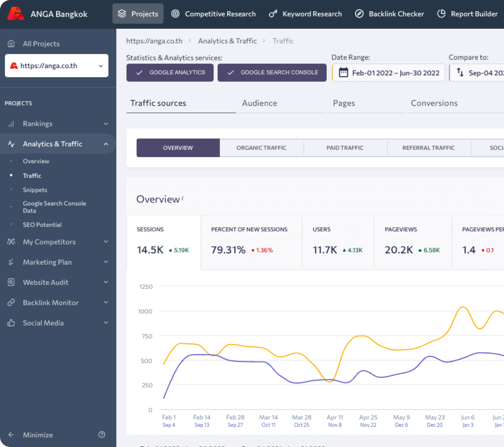
Task: Expand the Backlink Monitor chevron
Action: tap(106, 302)
